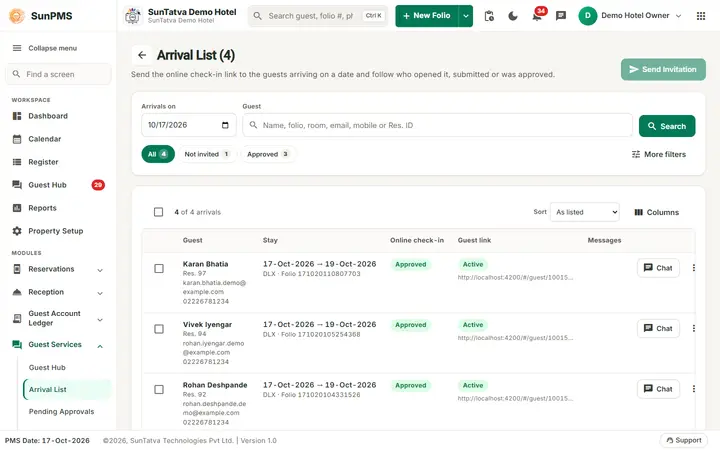Click Karan Bhatia's Approved status
The width and height of the screenshot is (720, 450).
(411, 264)
